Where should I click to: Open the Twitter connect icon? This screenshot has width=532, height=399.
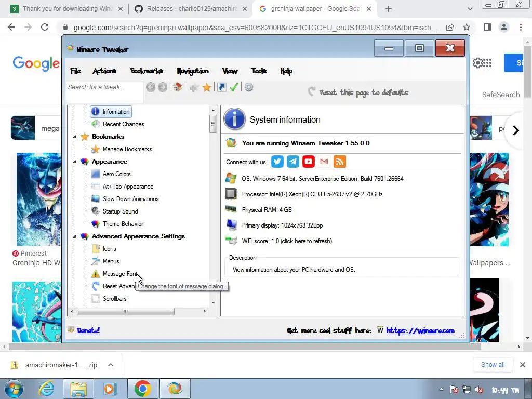pos(277,162)
